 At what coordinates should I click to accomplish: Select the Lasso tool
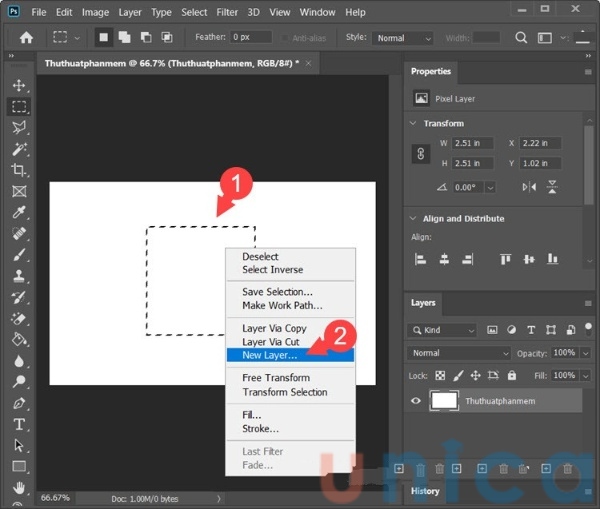(19, 127)
